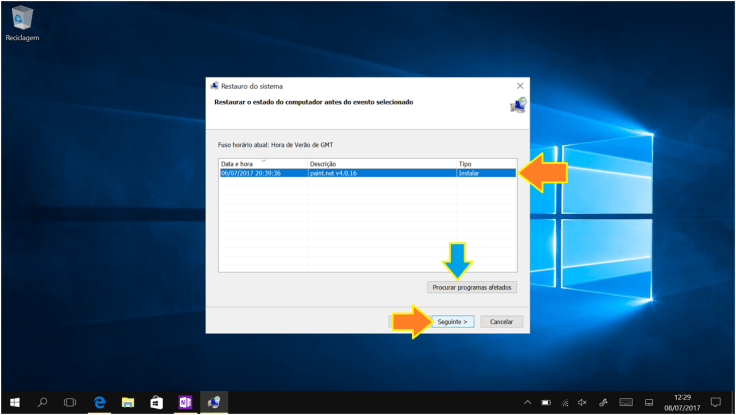
Task: Open the Recycle Bin (Reciclagem) desktop icon
Action: coord(21,20)
